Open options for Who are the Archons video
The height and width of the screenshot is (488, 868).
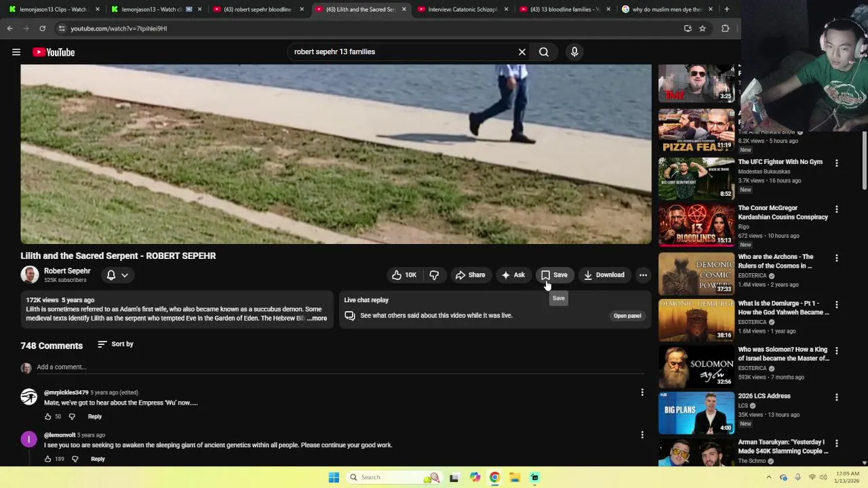(x=836, y=258)
